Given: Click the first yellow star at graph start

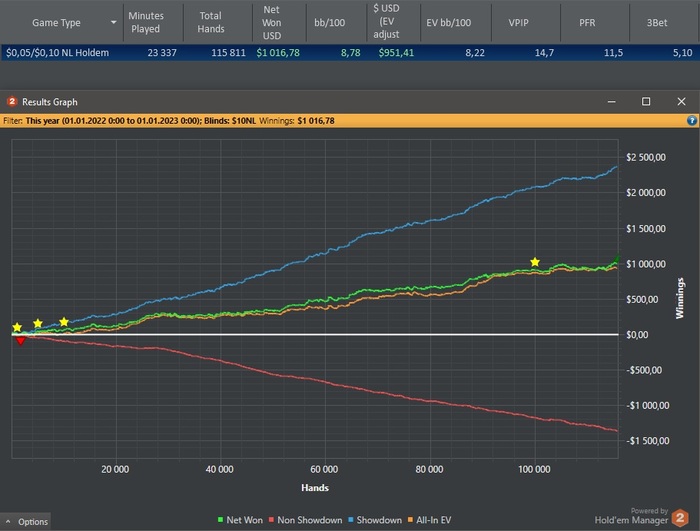Looking at the screenshot, I should click(x=17, y=327).
